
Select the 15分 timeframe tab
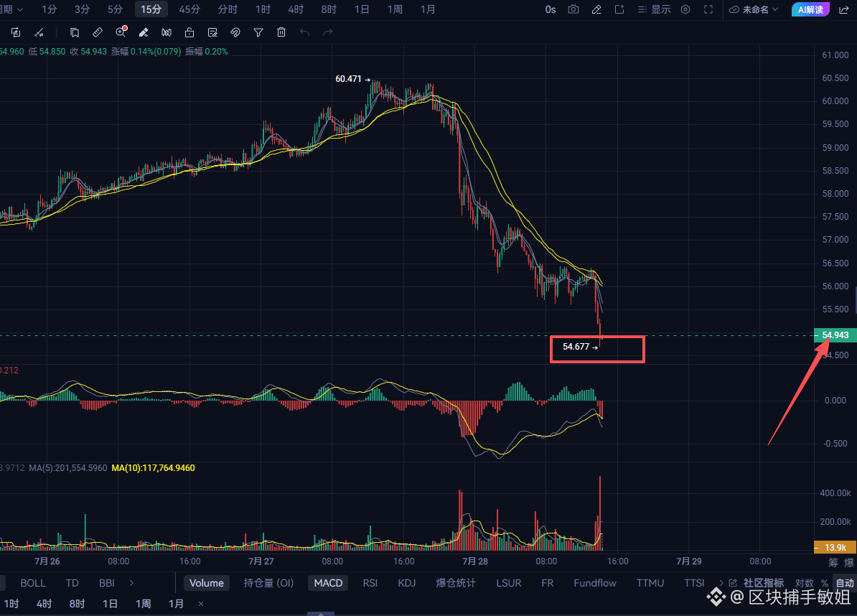(x=151, y=9)
